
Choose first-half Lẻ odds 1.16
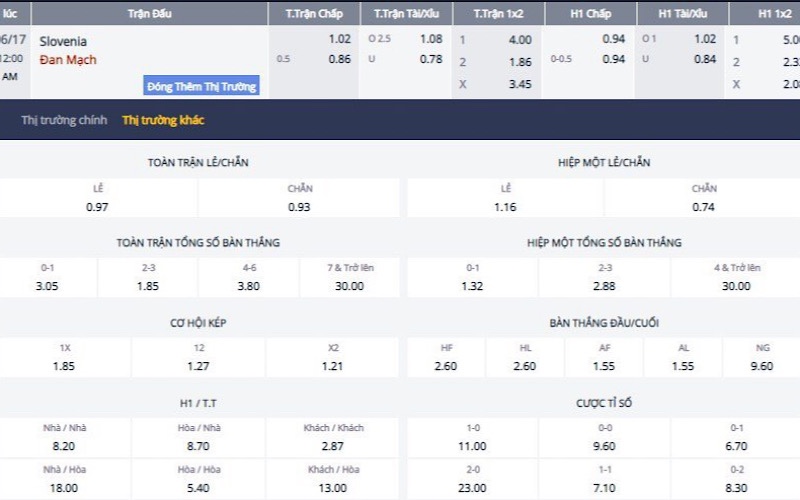(x=504, y=206)
